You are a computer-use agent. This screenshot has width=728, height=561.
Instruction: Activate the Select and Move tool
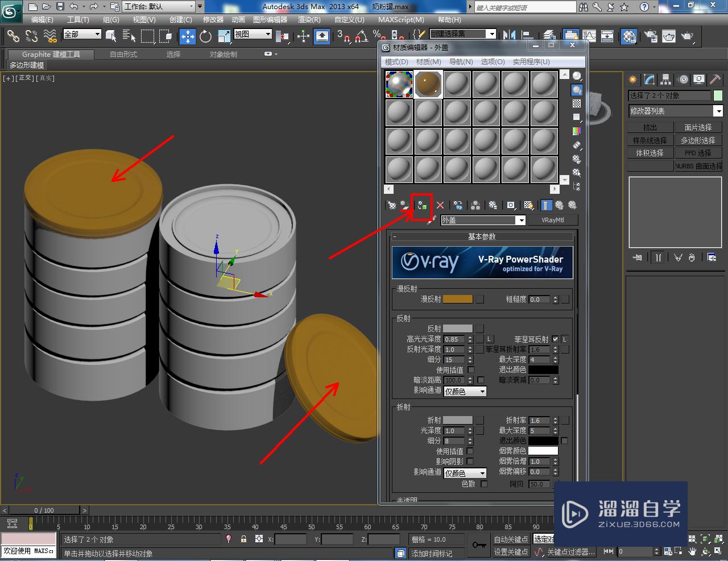(x=187, y=36)
